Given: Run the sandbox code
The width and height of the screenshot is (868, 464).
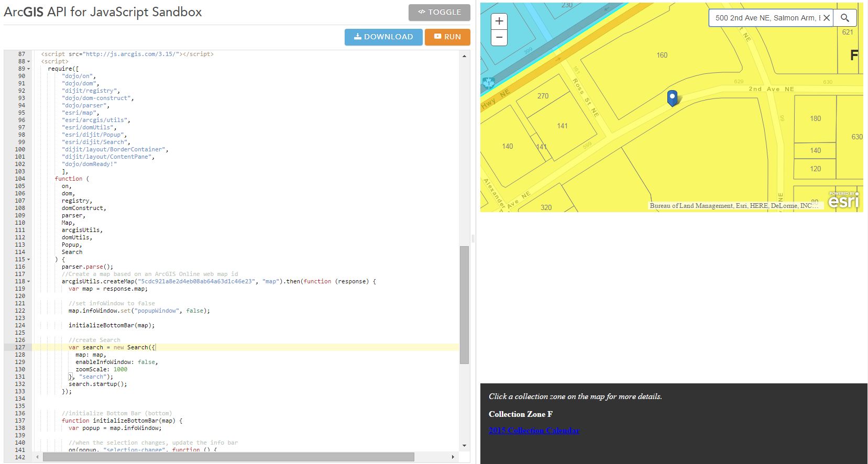Looking at the screenshot, I should (447, 37).
